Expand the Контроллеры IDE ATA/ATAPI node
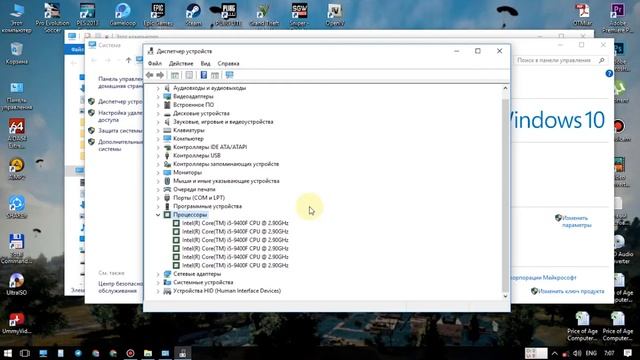Screen dimensions: 640x360 [x=158, y=147]
